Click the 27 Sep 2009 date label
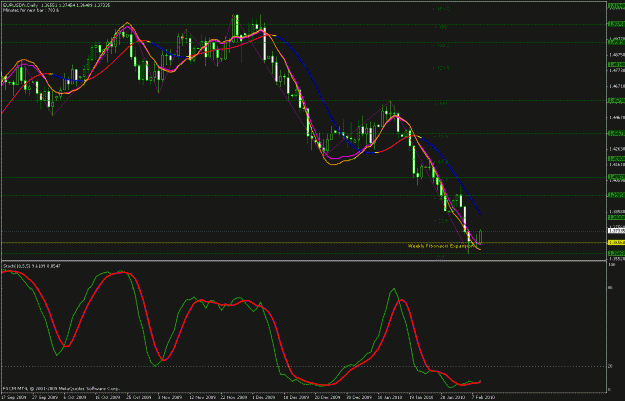 point(45,397)
